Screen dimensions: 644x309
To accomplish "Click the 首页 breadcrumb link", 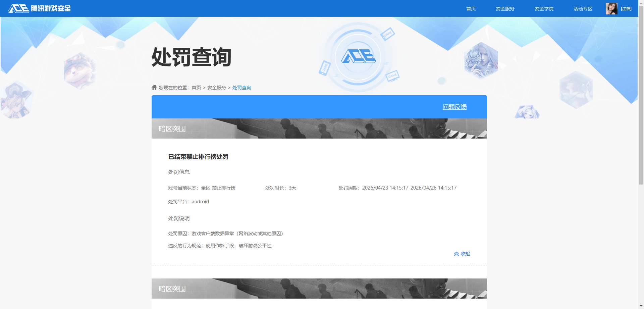I will click(x=196, y=87).
